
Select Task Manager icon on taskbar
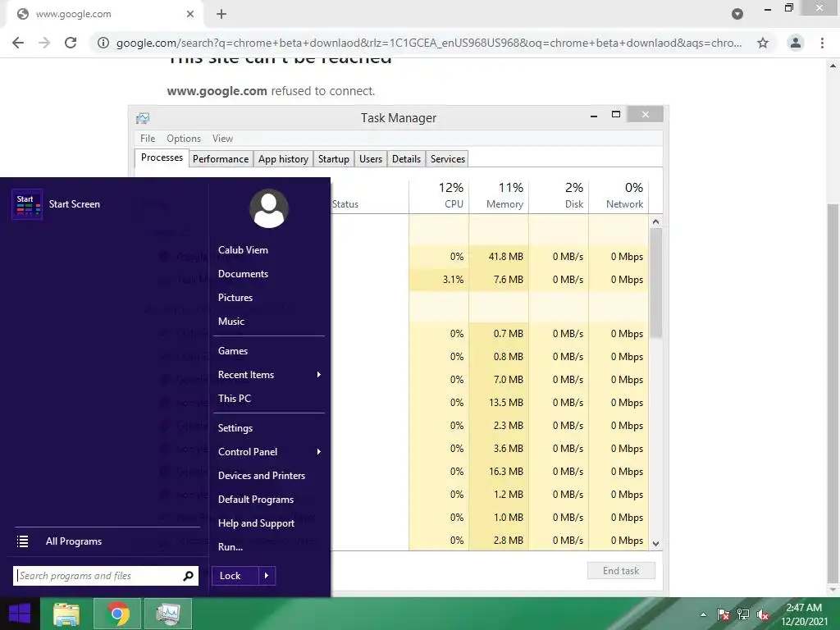point(168,614)
